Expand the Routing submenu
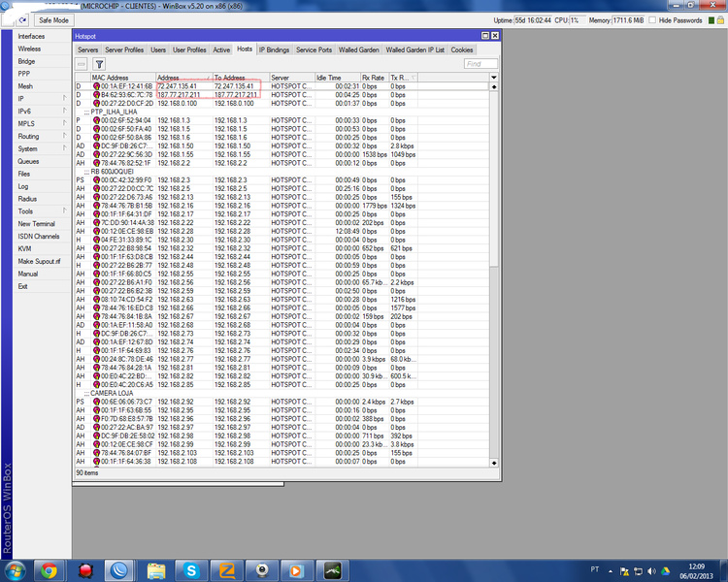 tap(64, 136)
